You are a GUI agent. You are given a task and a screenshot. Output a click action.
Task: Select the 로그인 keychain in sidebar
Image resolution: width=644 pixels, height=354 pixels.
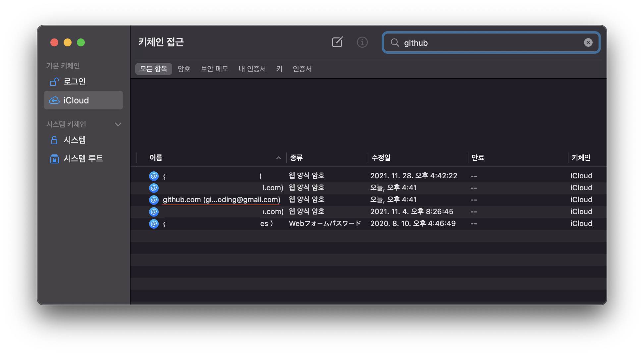click(x=83, y=82)
